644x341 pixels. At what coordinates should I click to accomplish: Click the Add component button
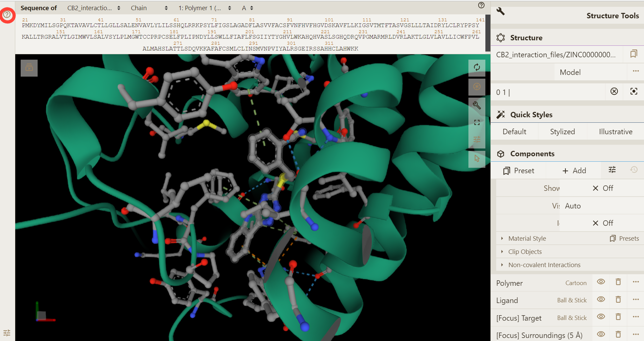[574, 170]
